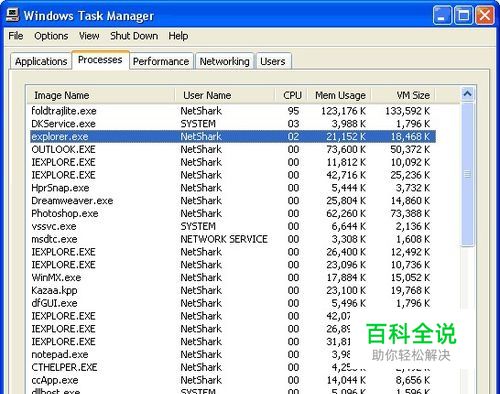Sort by Image Name column header
Viewport: 500px width, 394px height.
pos(101,95)
